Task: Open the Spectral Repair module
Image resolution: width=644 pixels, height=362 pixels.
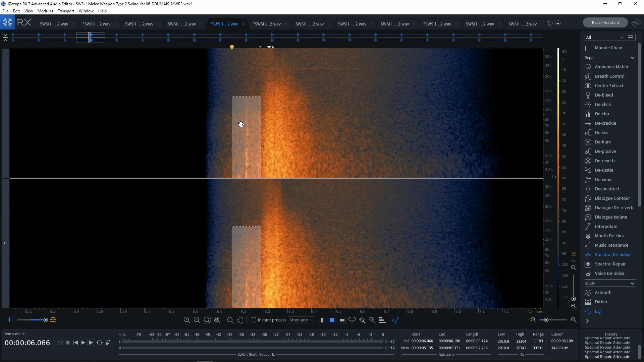Action: pos(609,264)
